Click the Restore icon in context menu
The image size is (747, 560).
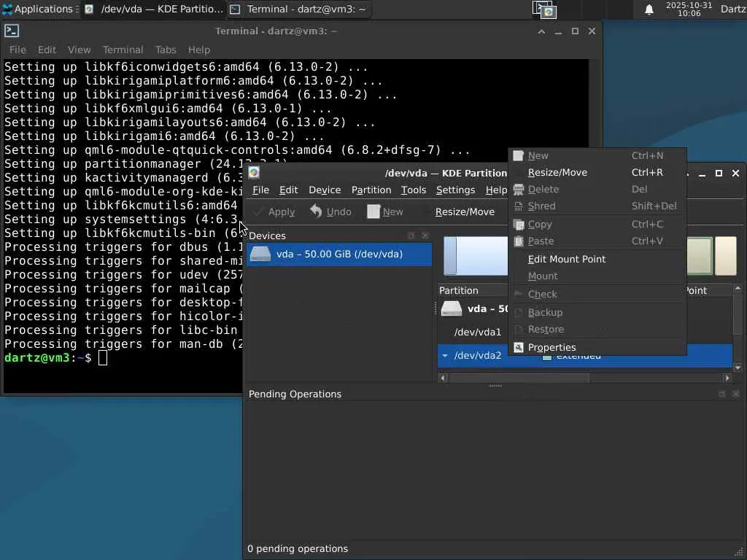click(x=519, y=330)
